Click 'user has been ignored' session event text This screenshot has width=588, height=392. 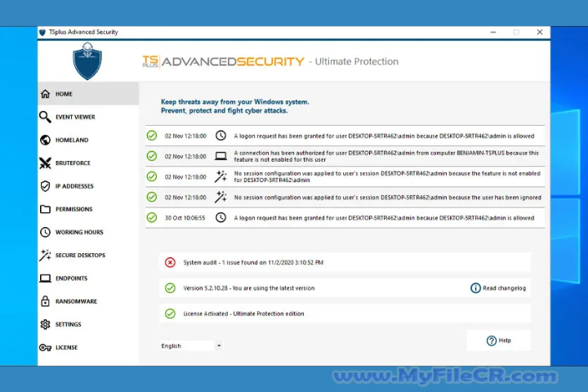tap(387, 198)
